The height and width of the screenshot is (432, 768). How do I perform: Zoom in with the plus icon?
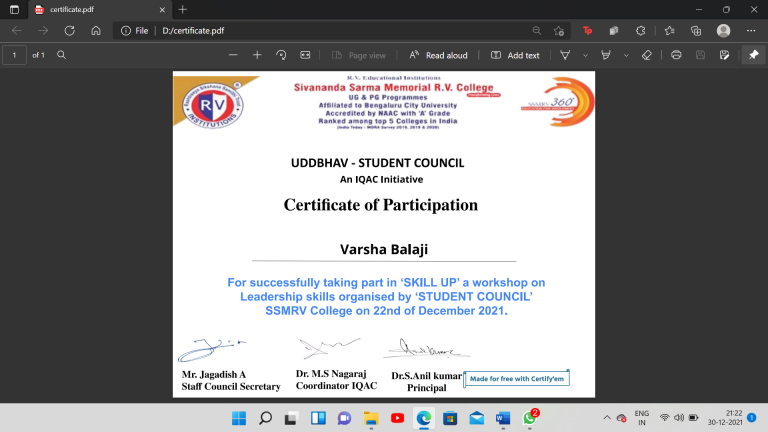pyautogui.click(x=257, y=55)
